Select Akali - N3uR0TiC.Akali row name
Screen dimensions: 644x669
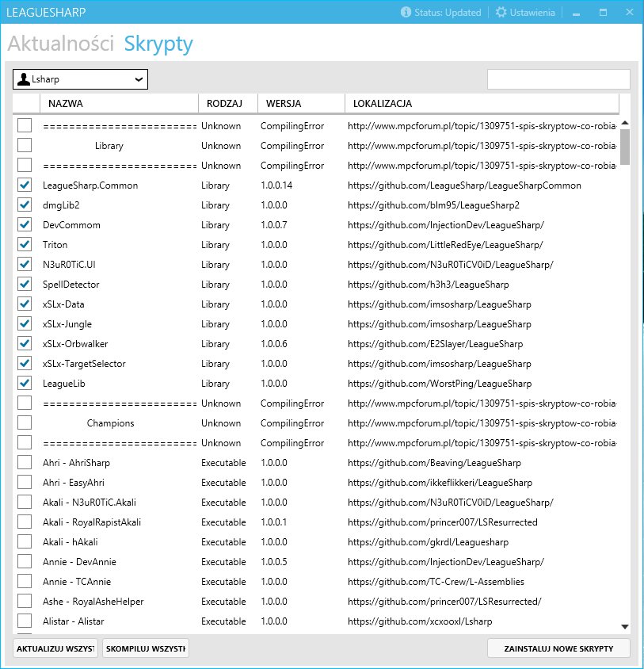(x=90, y=503)
